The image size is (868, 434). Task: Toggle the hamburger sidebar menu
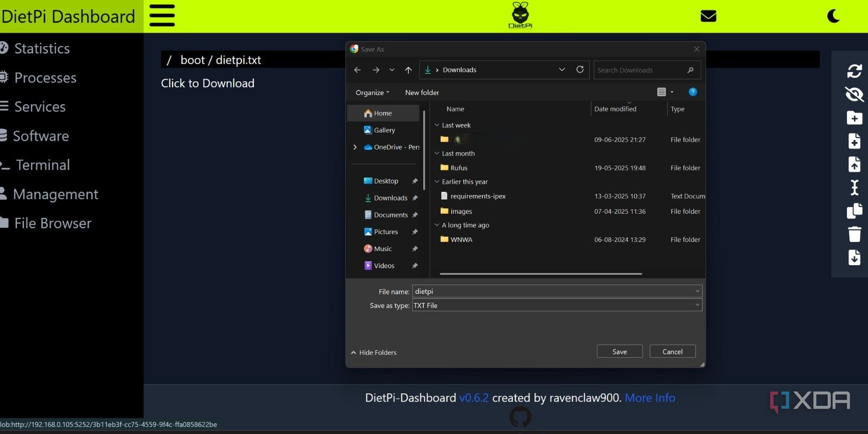click(x=162, y=16)
